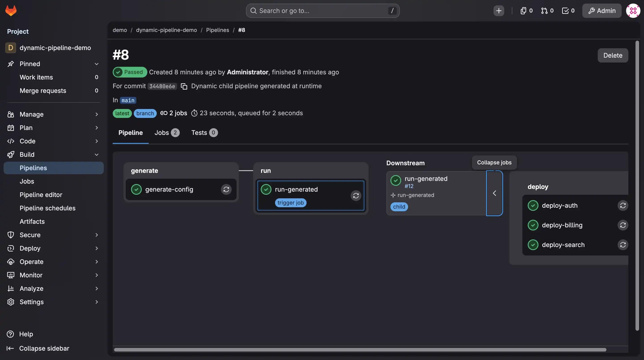The image size is (644, 360).
Task: Collapse downstream jobs with arrow button
Action: (x=494, y=193)
